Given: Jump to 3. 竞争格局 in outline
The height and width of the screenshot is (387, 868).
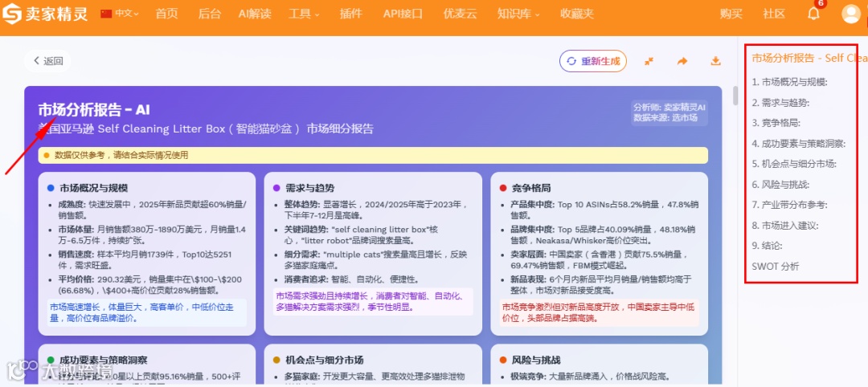Looking at the screenshot, I should tap(776, 123).
